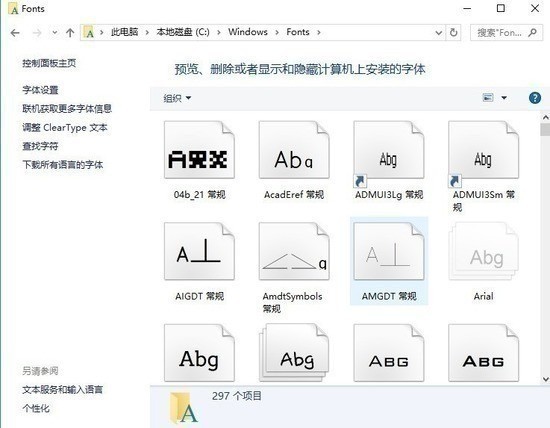
Task: Select third-row stacked Abg font family thumbnail
Action: tap(294, 353)
